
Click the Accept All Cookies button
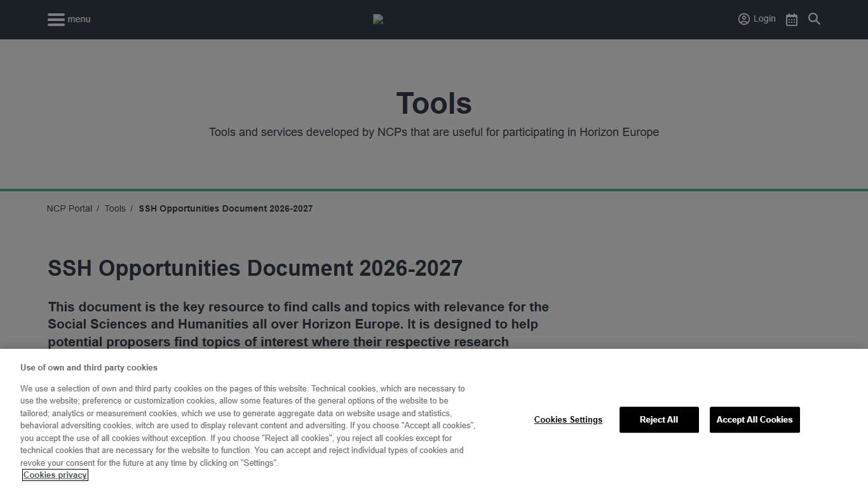[754, 419]
